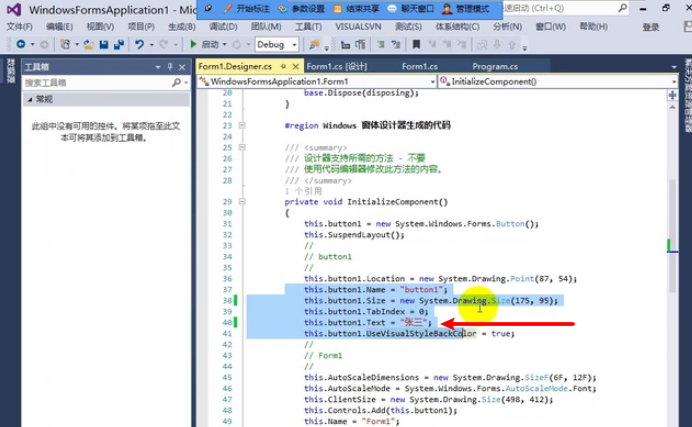Click the line this.Controls.Add(this.button1)
The width and height of the screenshot is (692, 427).
tap(380, 410)
